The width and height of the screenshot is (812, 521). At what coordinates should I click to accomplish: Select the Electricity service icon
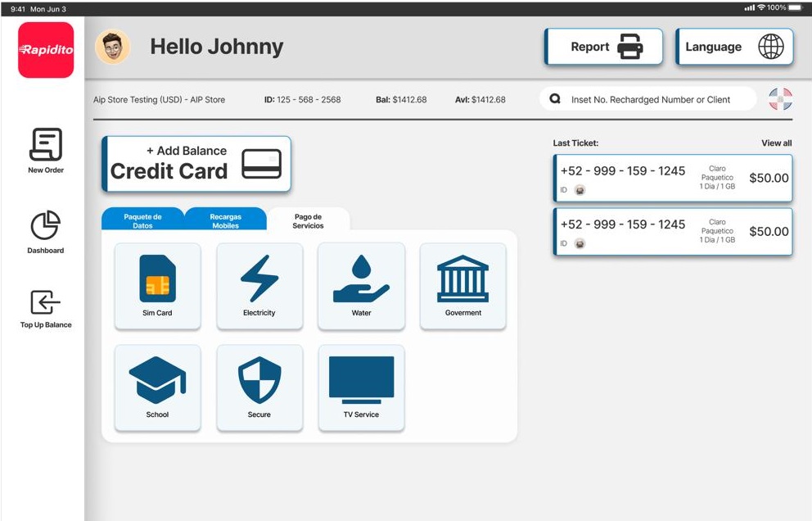click(259, 286)
